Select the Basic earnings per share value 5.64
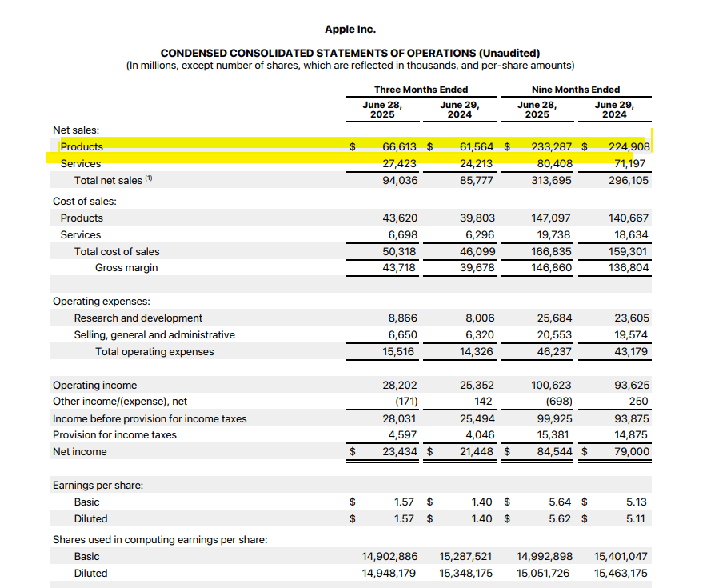The image size is (703, 588). (x=560, y=502)
